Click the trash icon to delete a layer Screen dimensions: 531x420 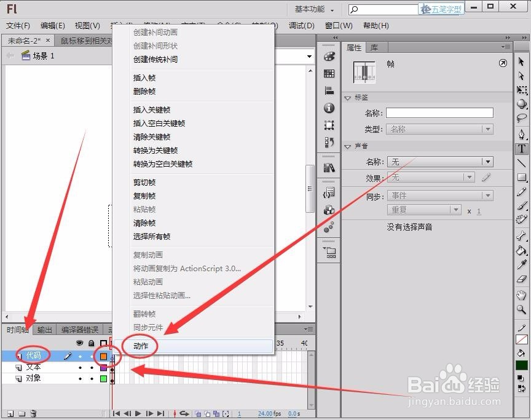[33, 414]
